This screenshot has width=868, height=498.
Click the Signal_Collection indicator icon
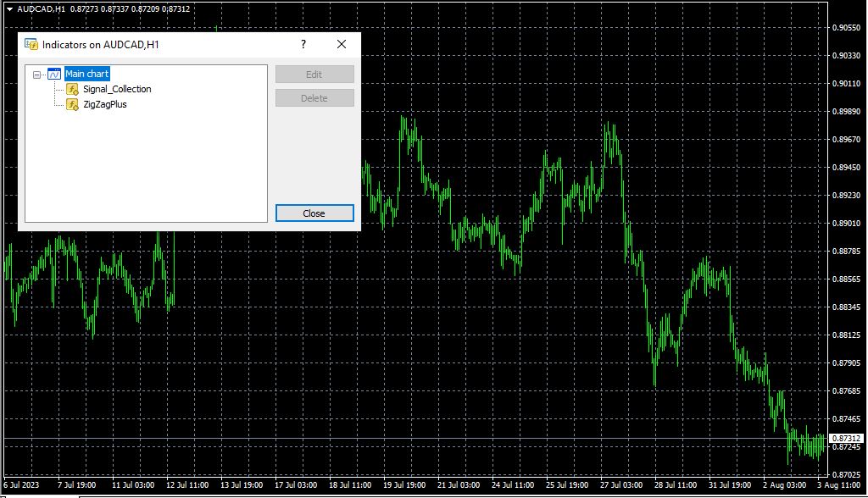pyautogui.click(x=73, y=89)
